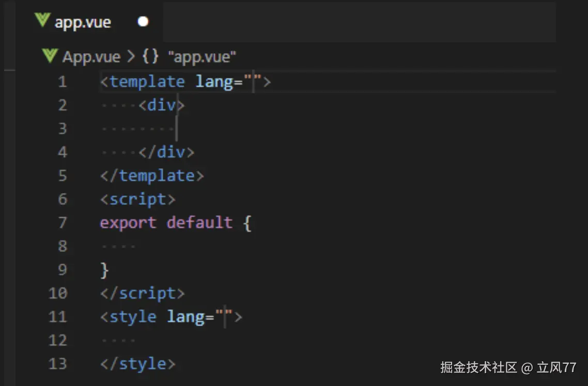Click the closing </template> tag on line 5

[x=152, y=176]
